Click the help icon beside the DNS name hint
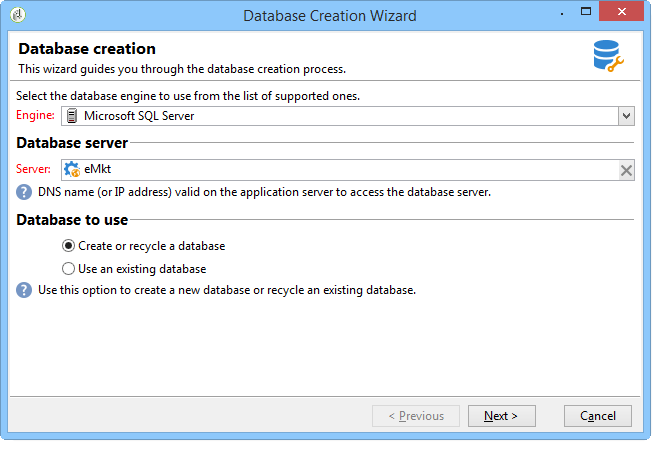659x453 pixels. [x=24, y=192]
